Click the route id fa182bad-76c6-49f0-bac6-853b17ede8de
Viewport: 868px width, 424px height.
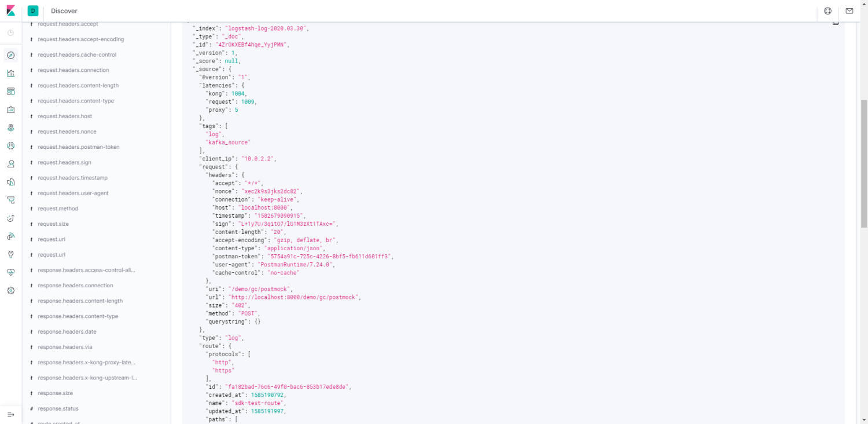click(286, 386)
